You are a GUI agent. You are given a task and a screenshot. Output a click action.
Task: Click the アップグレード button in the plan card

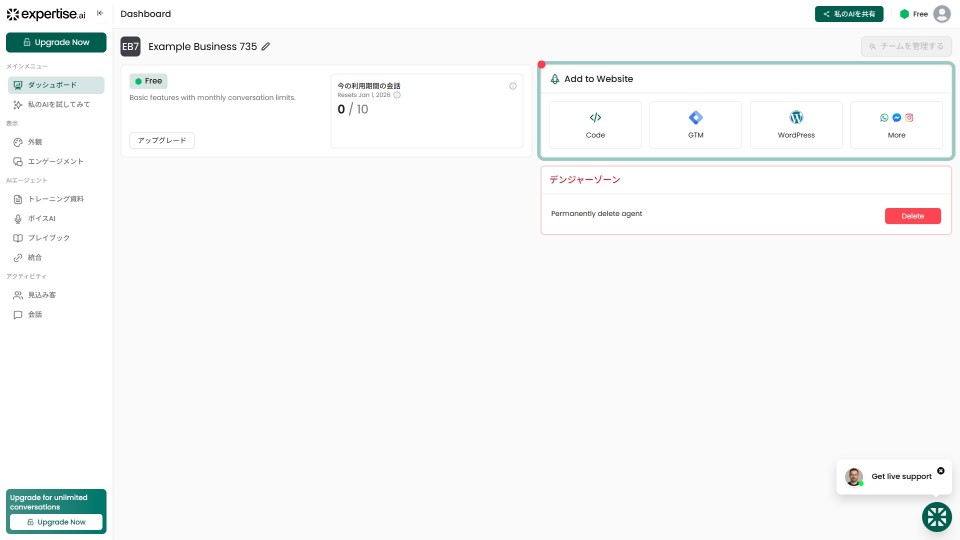tap(162, 140)
